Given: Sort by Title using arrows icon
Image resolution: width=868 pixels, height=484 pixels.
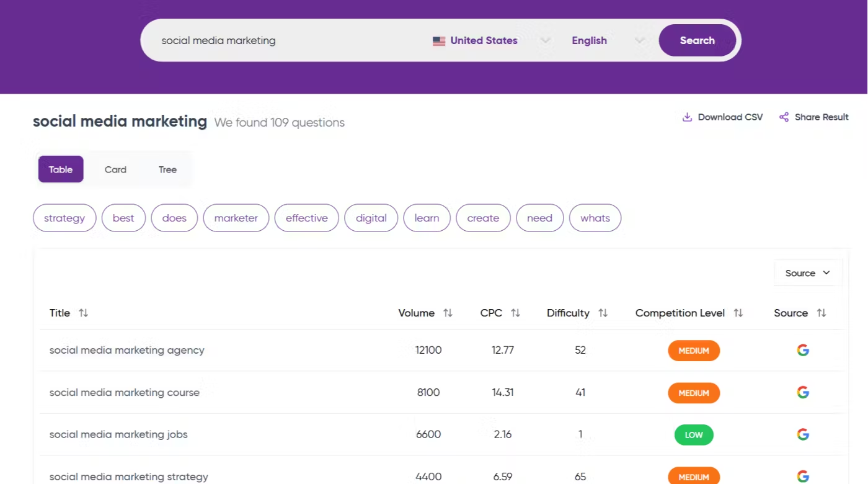Looking at the screenshot, I should [x=83, y=313].
